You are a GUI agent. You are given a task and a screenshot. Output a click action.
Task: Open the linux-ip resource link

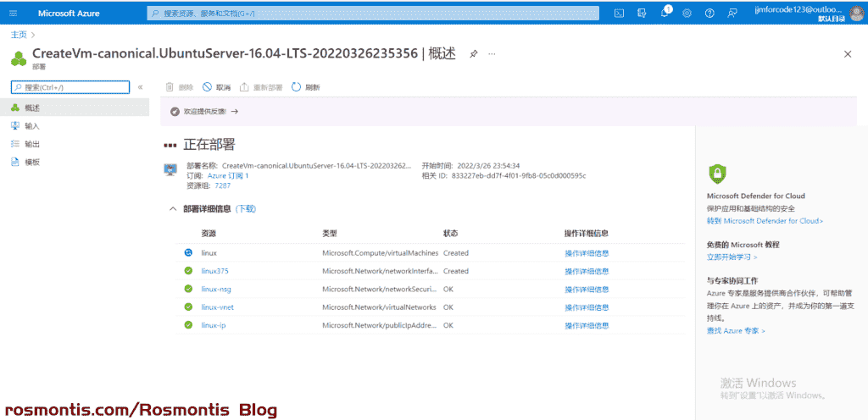[x=214, y=325]
